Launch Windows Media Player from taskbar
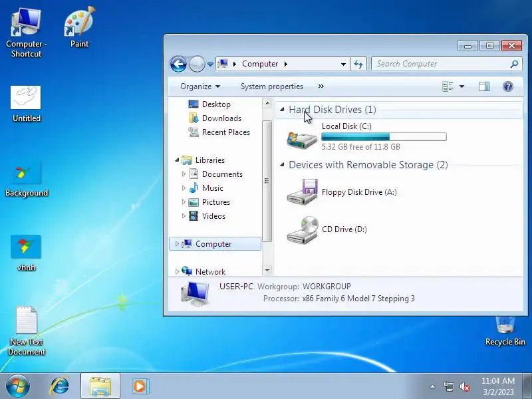Screen dimensions: 532x399 click(140, 386)
